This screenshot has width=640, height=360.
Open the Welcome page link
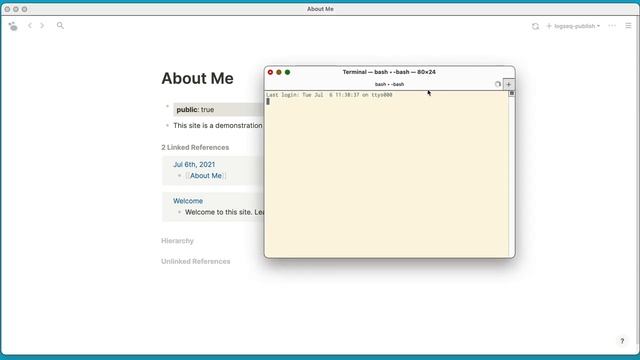click(188, 201)
